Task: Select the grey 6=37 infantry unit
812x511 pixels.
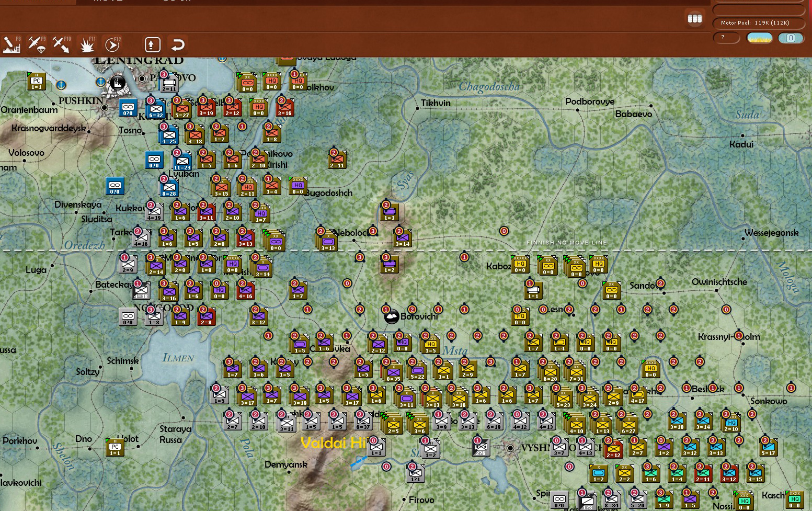Action: coord(363,421)
